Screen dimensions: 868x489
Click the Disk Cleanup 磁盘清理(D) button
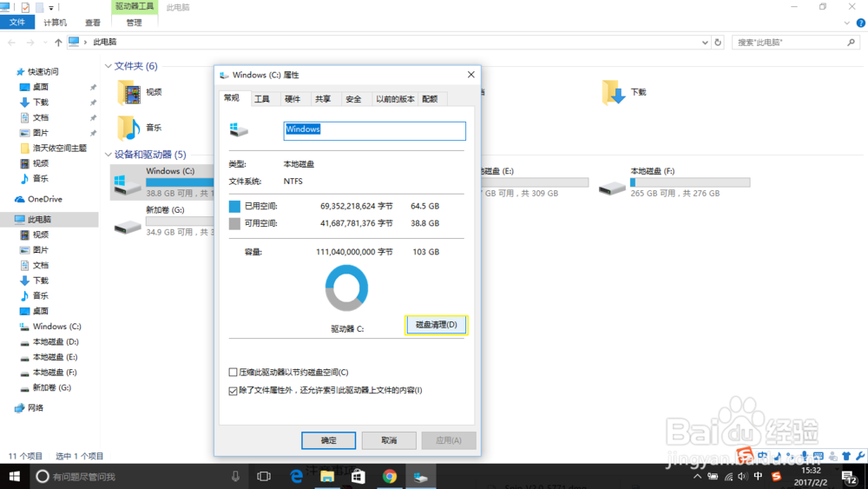(x=437, y=325)
